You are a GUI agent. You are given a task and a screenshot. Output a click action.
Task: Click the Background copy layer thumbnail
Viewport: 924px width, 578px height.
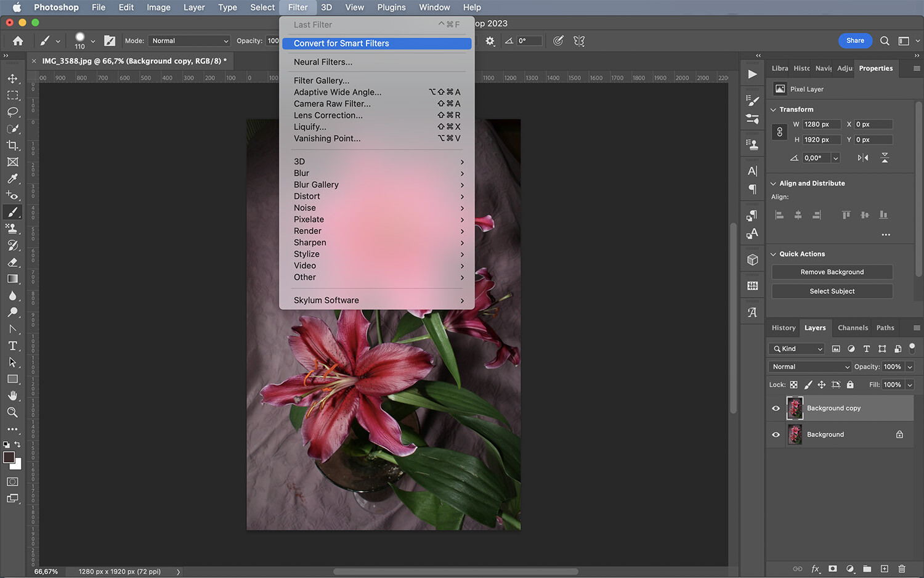[x=795, y=408]
